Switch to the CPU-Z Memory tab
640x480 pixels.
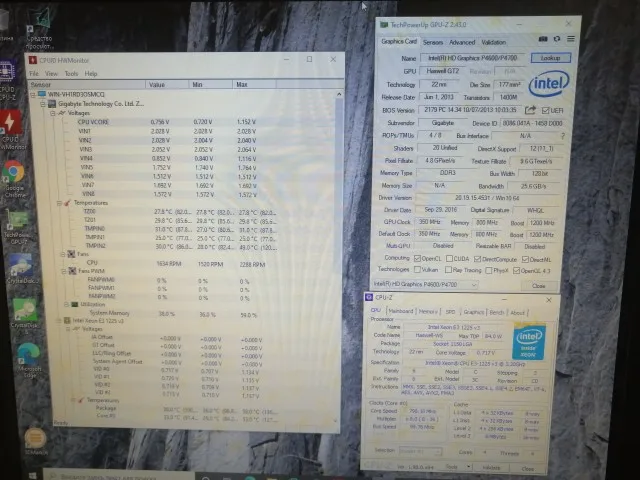pyautogui.click(x=428, y=311)
